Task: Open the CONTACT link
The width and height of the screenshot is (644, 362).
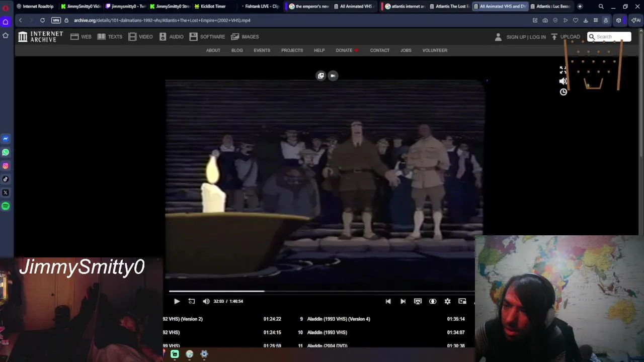Action: pos(380,50)
